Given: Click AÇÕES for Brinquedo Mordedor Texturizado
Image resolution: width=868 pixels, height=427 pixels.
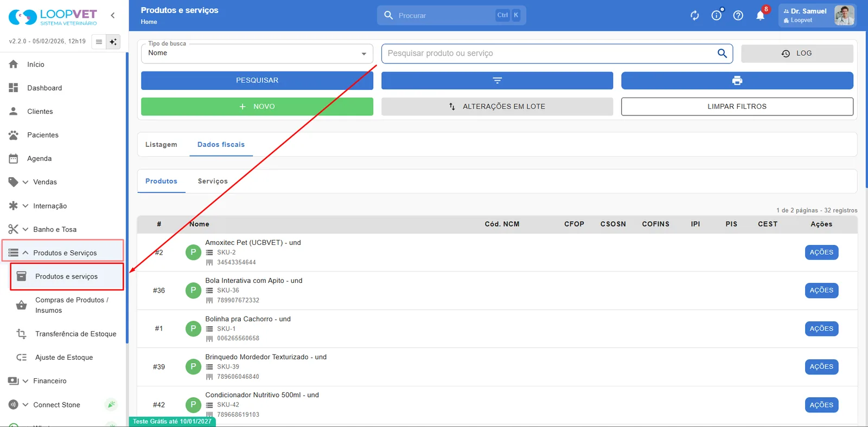Looking at the screenshot, I should pyautogui.click(x=821, y=366).
